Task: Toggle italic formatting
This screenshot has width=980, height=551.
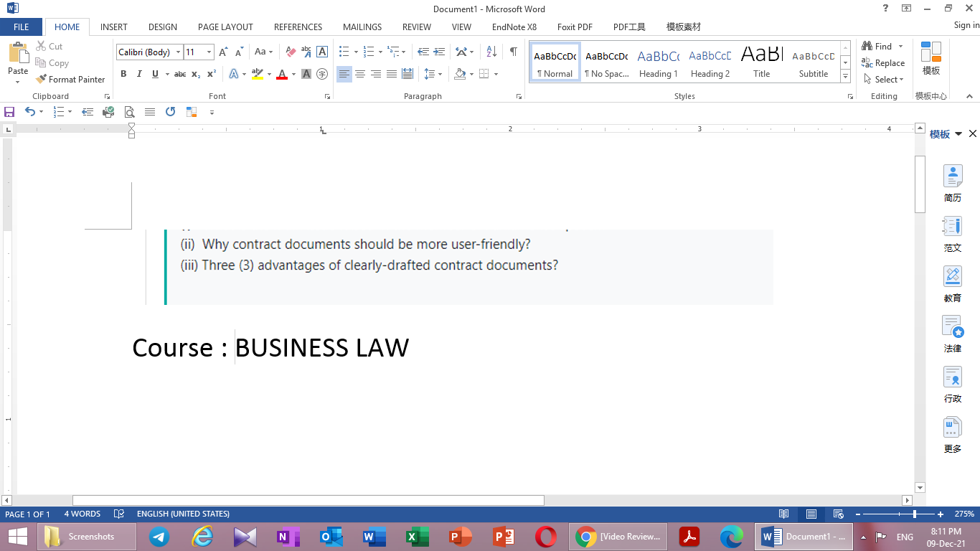Action: point(139,74)
